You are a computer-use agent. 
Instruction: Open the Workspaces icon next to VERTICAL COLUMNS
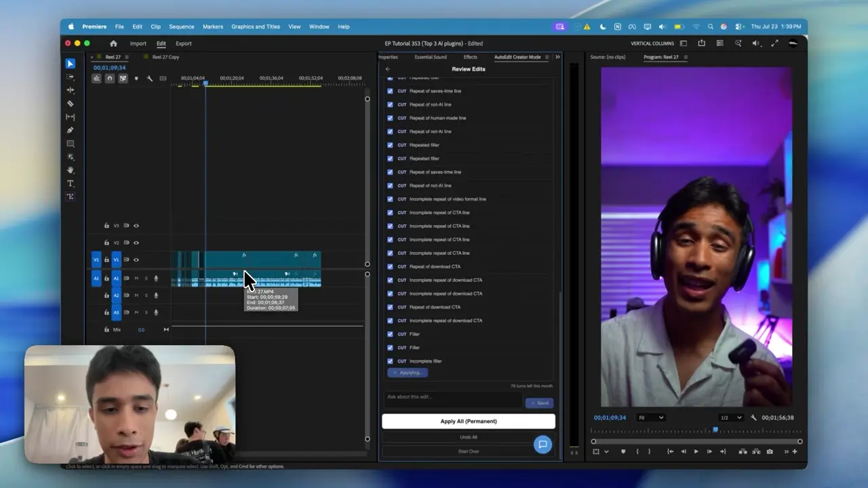683,43
